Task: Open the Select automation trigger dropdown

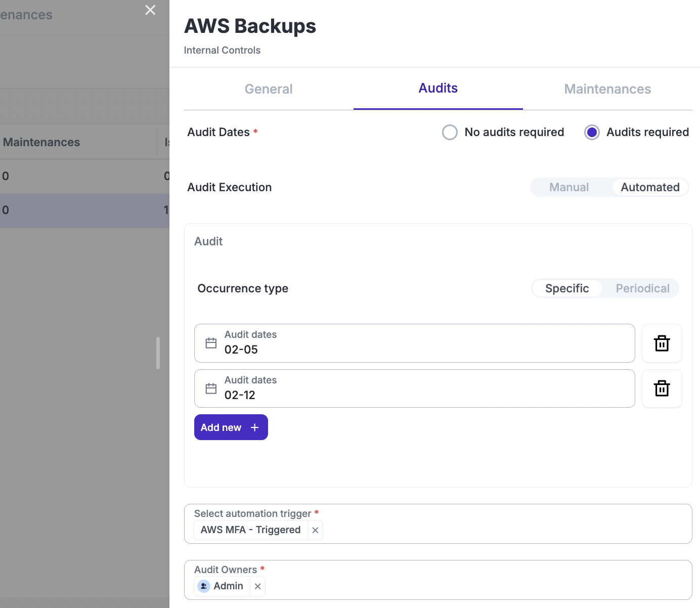Action: click(x=506, y=529)
